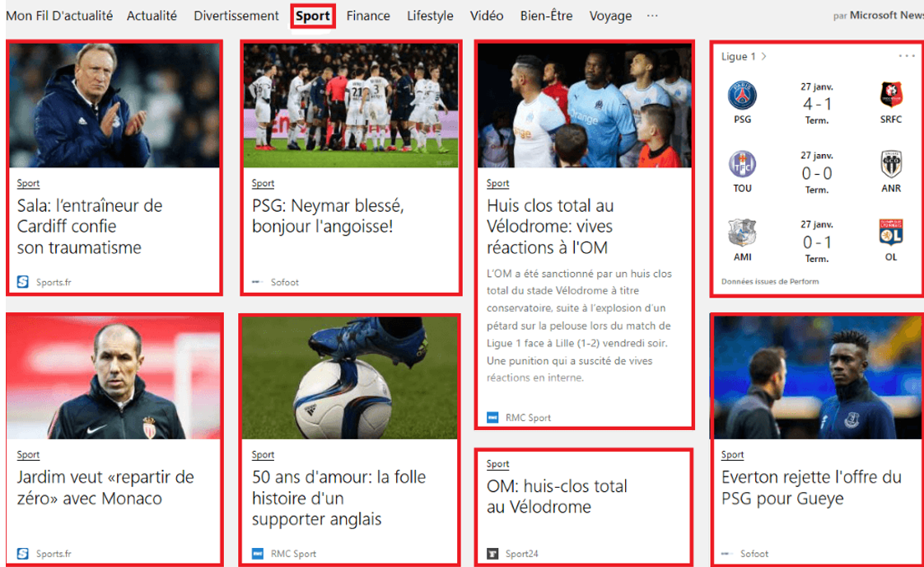Screen dimensions: 924x567
Task: Go to the Divertissement tab
Action: point(236,16)
